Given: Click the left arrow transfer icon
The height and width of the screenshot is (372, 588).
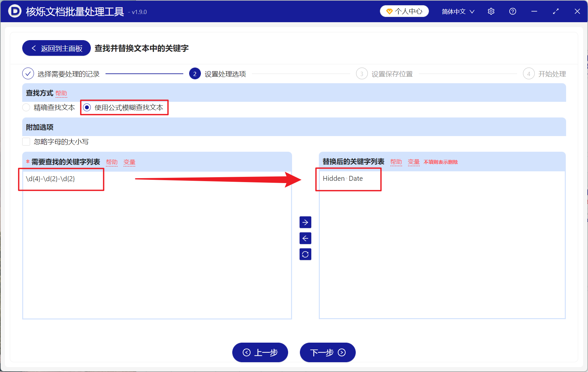Looking at the screenshot, I should point(305,238).
